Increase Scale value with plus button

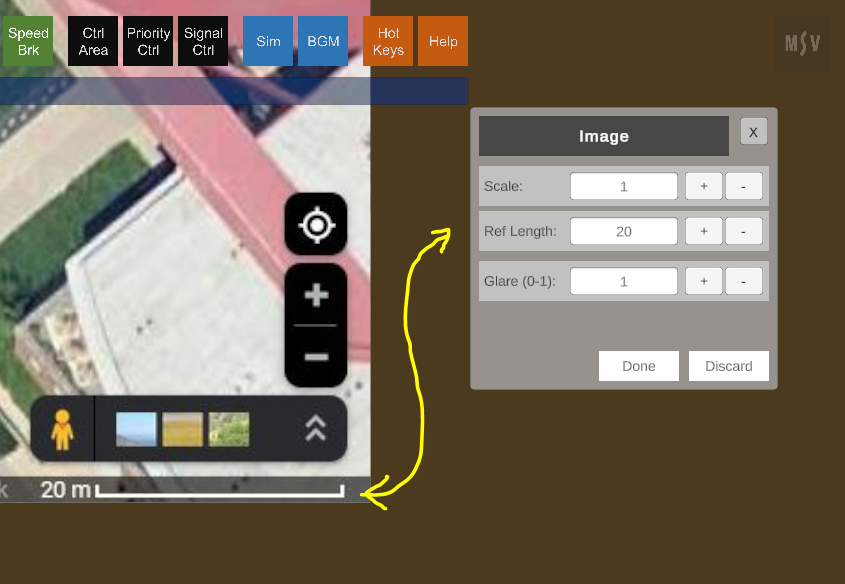703,186
